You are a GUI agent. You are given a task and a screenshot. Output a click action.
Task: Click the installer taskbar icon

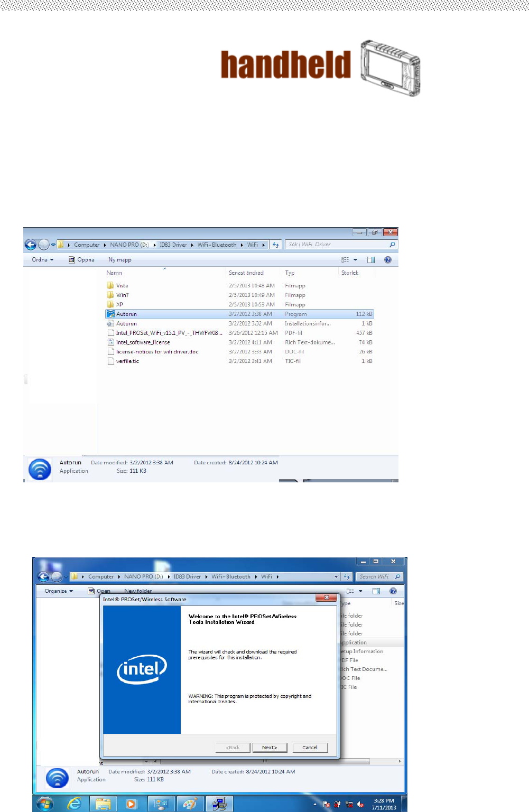219,804
